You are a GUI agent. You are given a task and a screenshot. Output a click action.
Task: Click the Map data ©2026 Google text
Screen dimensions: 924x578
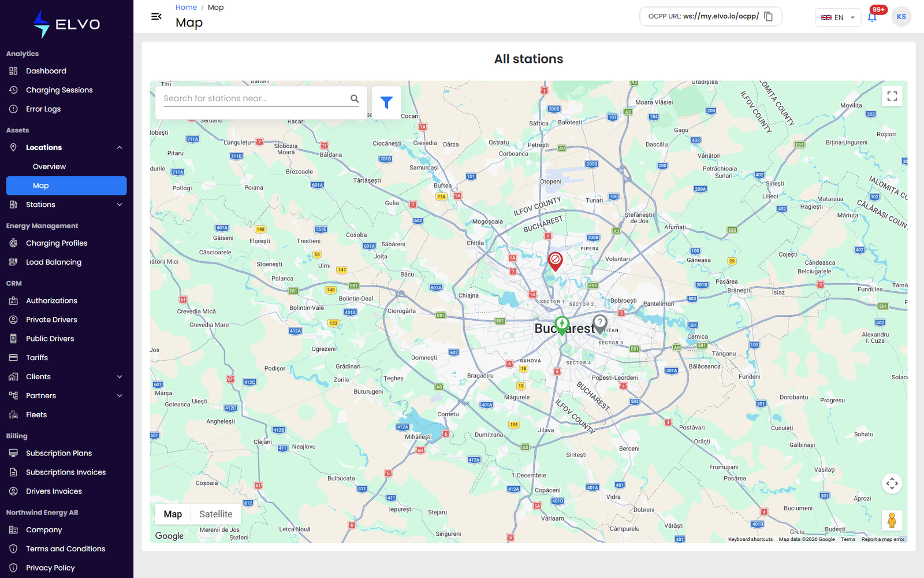[x=807, y=539]
